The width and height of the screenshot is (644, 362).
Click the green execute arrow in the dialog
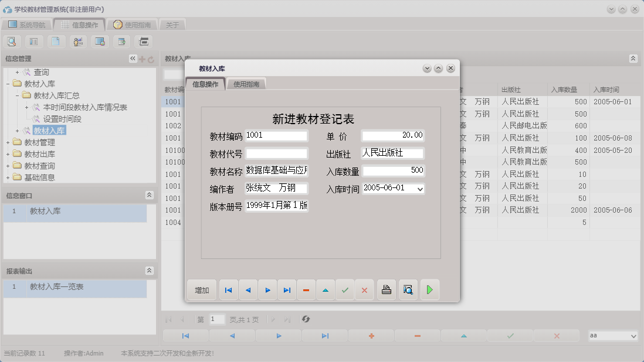click(430, 289)
